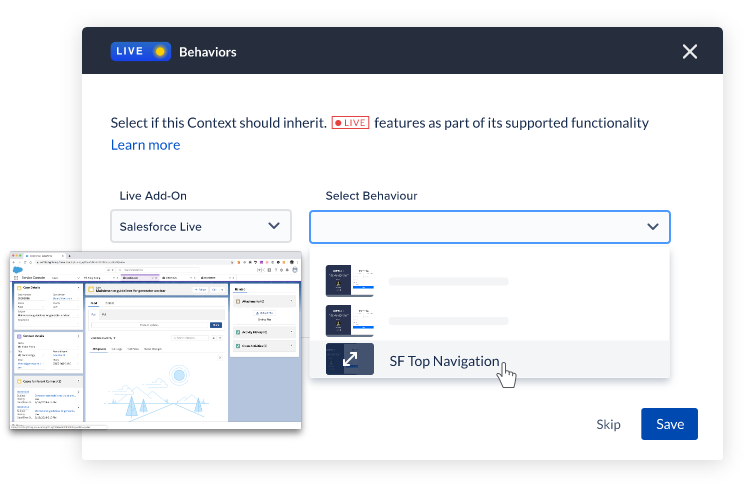Click the LIVE badge in dialog header
Screen dimensions: 753x493
[x=140, y=52]
